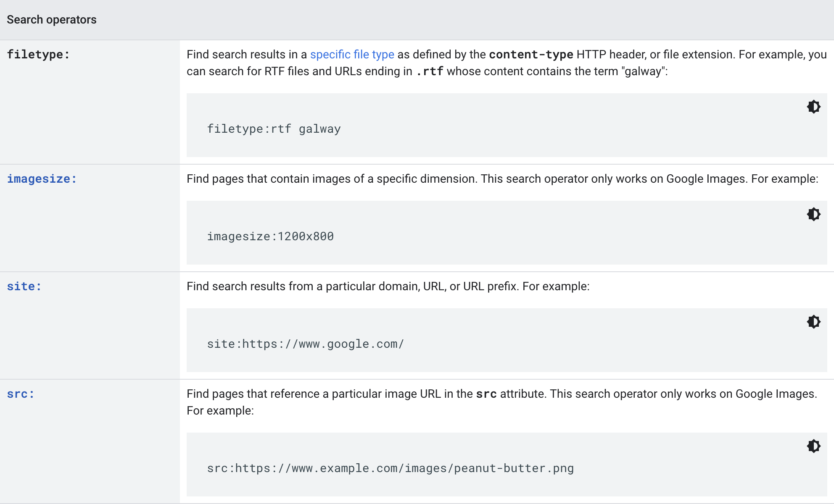
Task: Open the 'specific file type' link
Action: [352, 55]
